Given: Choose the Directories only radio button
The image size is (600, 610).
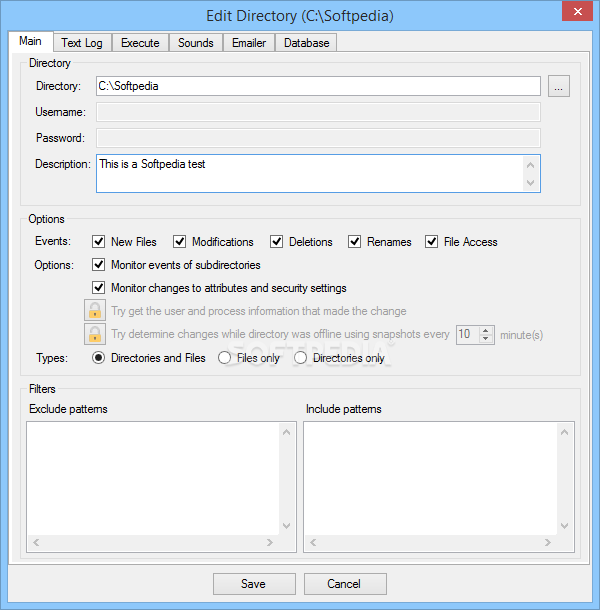Looking at the screenshot, I should (300, 358).
